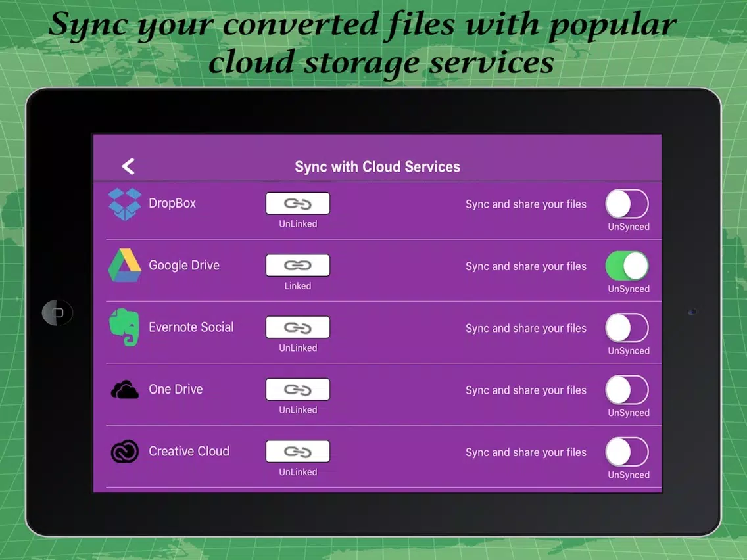Turn on Evernote Social sync switch

tap(627, 327)
